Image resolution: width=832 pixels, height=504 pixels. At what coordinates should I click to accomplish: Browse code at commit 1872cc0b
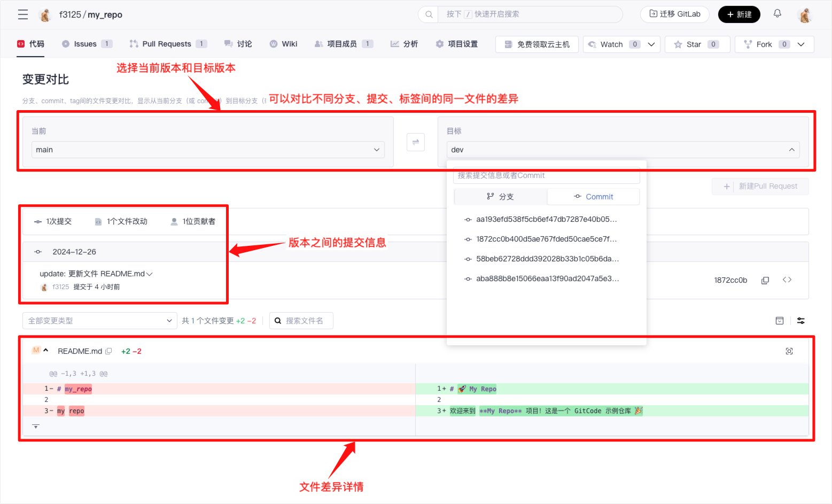pyautogui.click(x=787, y=280)
